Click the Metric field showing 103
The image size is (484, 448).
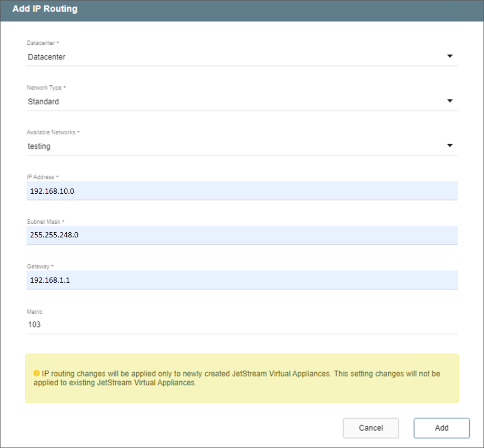tap(242, 325)
